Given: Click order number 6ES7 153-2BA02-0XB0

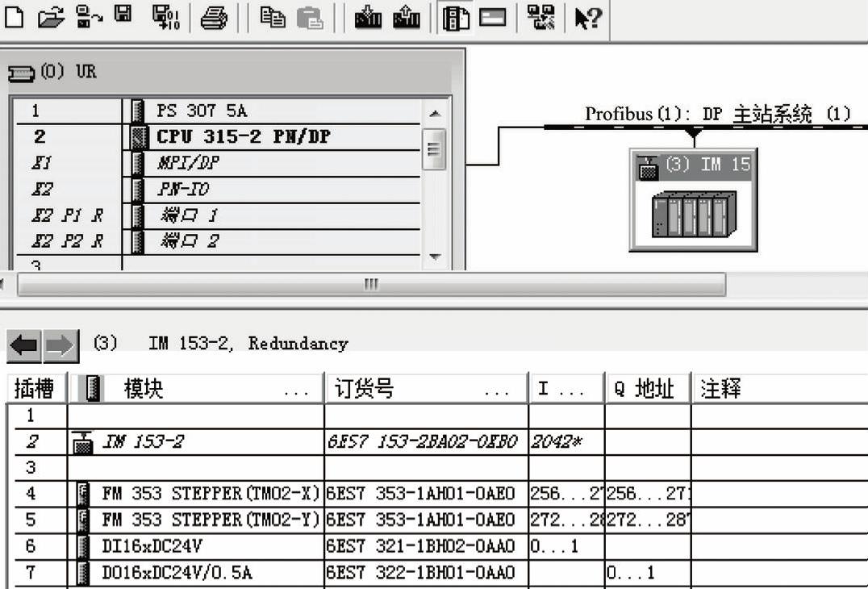Looking at the screenshot, I should pos(423,442).
